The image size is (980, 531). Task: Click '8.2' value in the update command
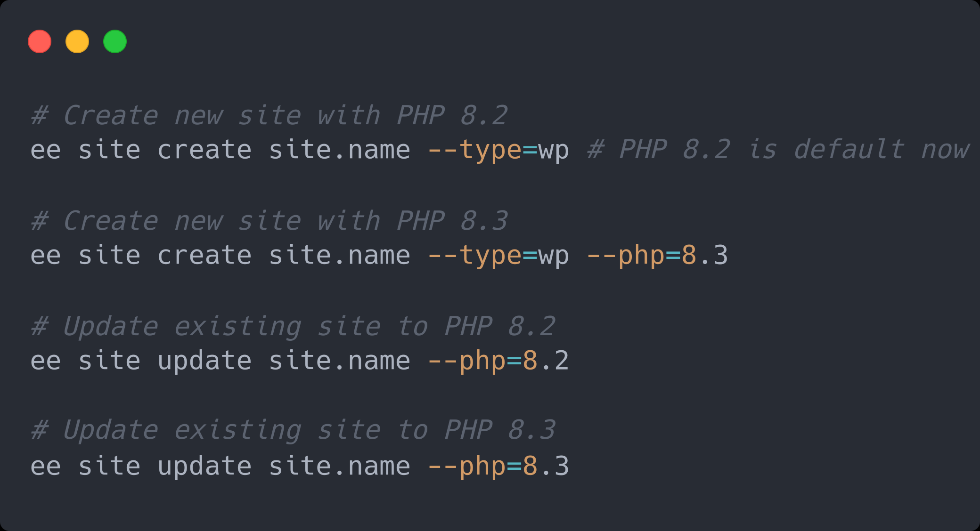pos(546,361)
